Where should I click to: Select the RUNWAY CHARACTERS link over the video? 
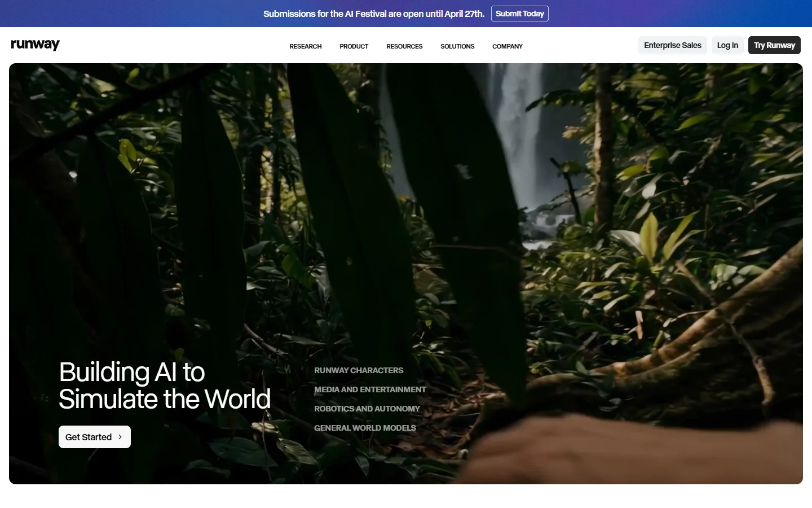(x=359, y=370)
